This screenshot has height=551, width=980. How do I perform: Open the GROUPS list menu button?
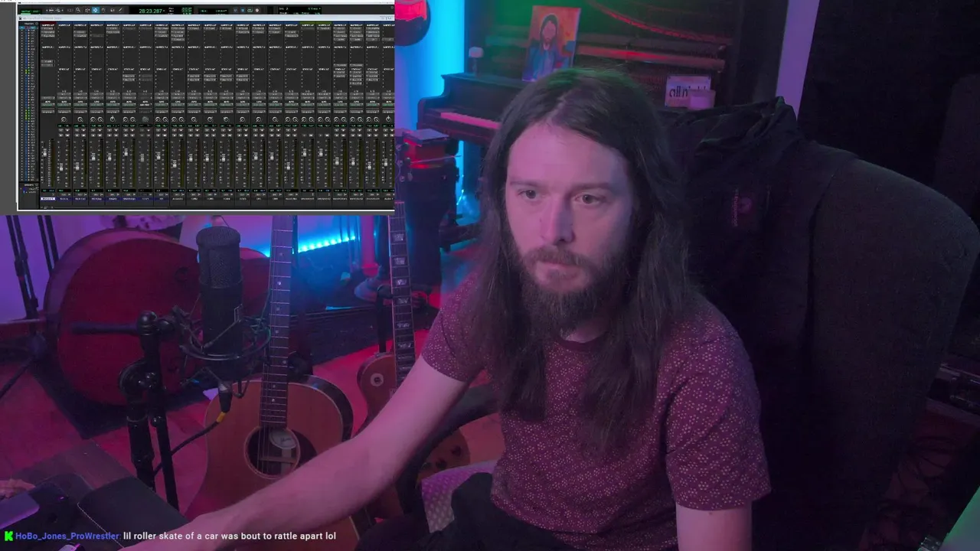click(x=37, y=185)
